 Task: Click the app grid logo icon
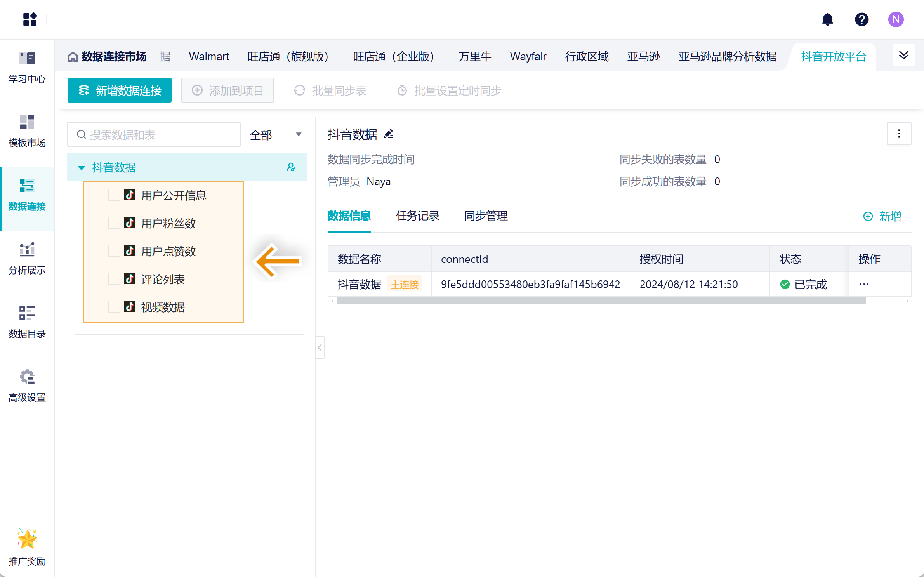pos(30,19)
